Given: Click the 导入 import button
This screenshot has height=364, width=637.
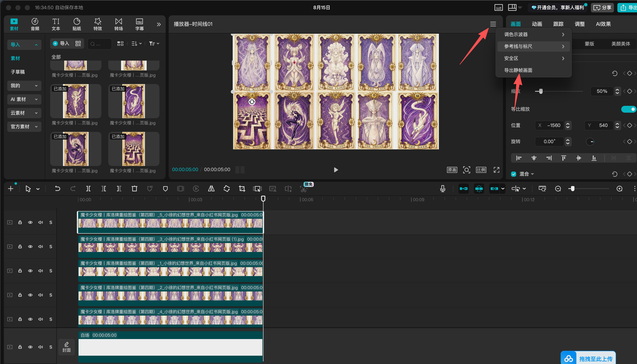Looking at the screenshot, I should click(61, 44).
